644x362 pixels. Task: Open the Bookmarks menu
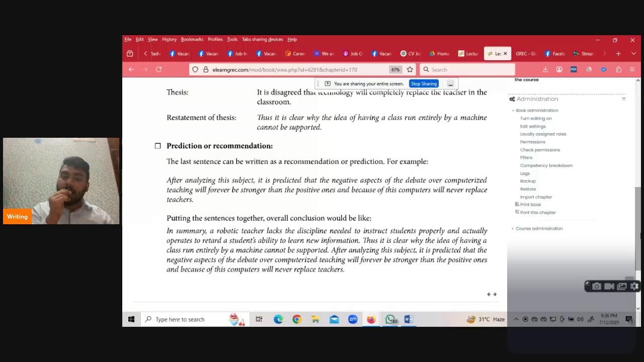[x=192, y=39]
